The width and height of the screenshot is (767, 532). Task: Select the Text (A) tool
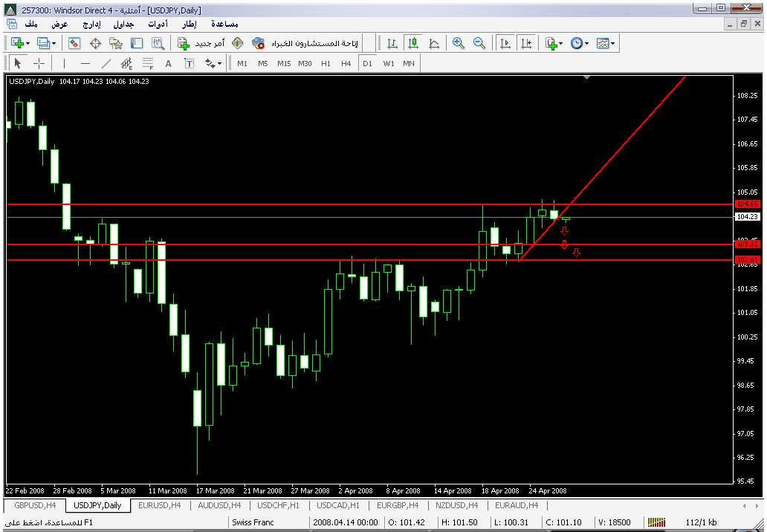click(168, 64)
